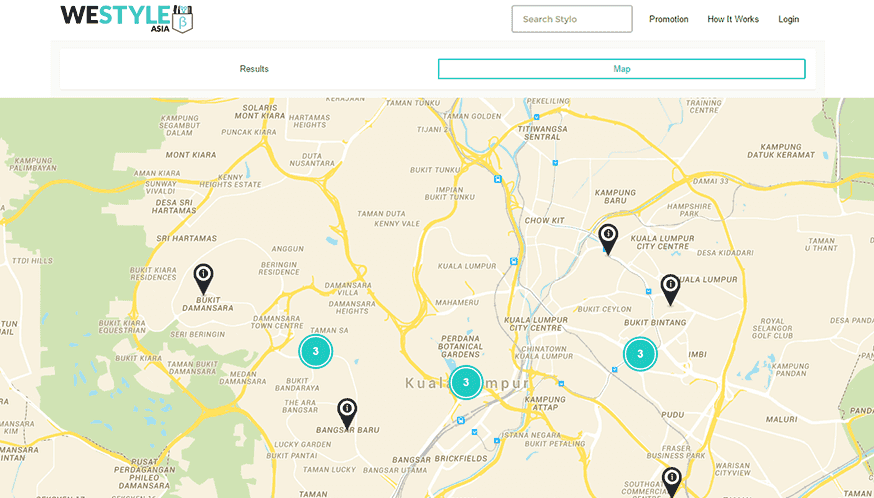Image resolution: width=874 pixels, height=498 pixels.
Task: Click the Mont Kiara map label
Action: click(190, 155)
